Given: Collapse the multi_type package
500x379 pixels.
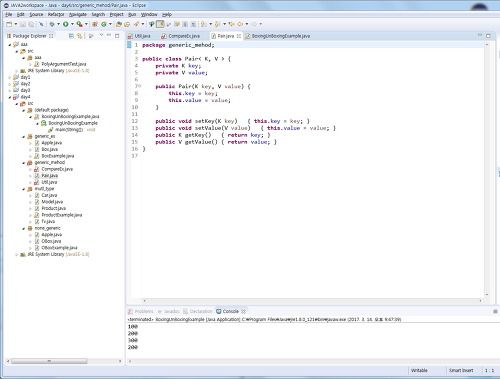Looking at the screenshot, I should click(x=24, y=189).
